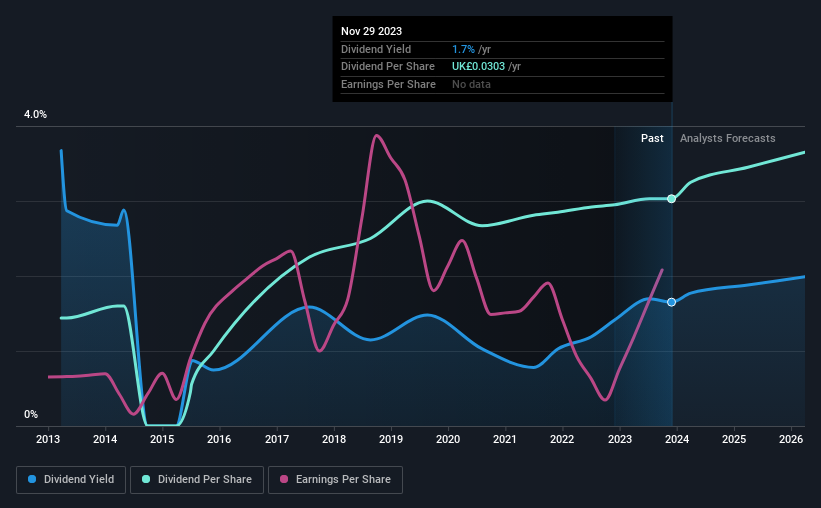Click the 2018 x-axis label
Screen dimensions: 821x508
point(334,439)
